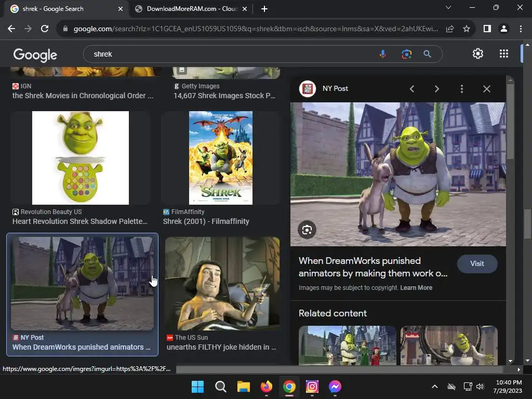This screenshot has width=532, height=399.
Task: Bookmark this page with star icon
Action: (467, 29)
